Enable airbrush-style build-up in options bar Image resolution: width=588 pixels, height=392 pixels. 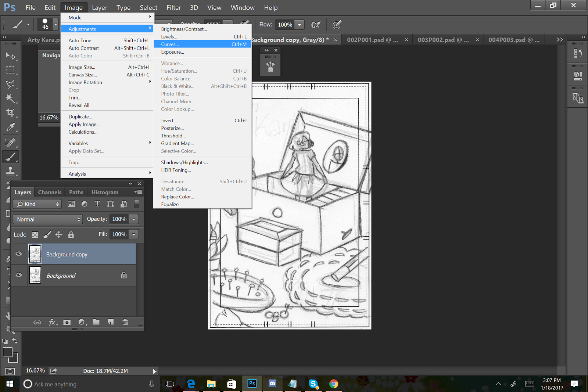(x=315, y=25)
